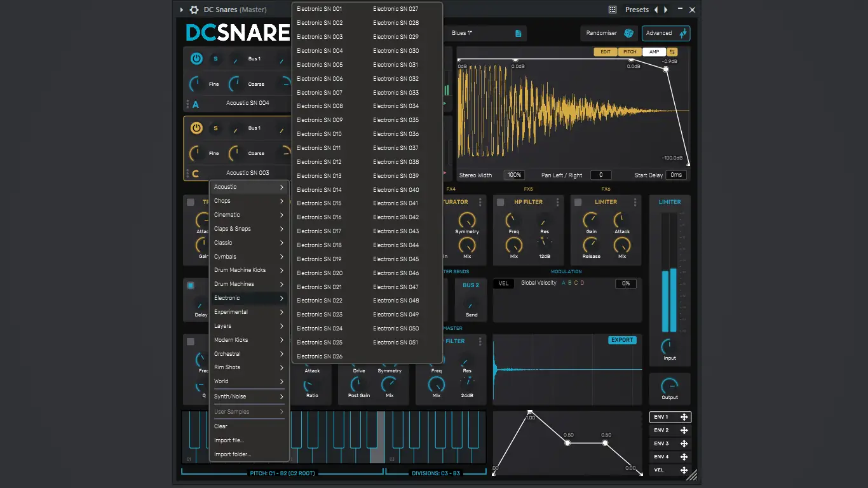Image resolution: width=868 pixels, height=488 pixels.
Task: Choose the Cymbals menu entry
Action: [x=249, y=257]
